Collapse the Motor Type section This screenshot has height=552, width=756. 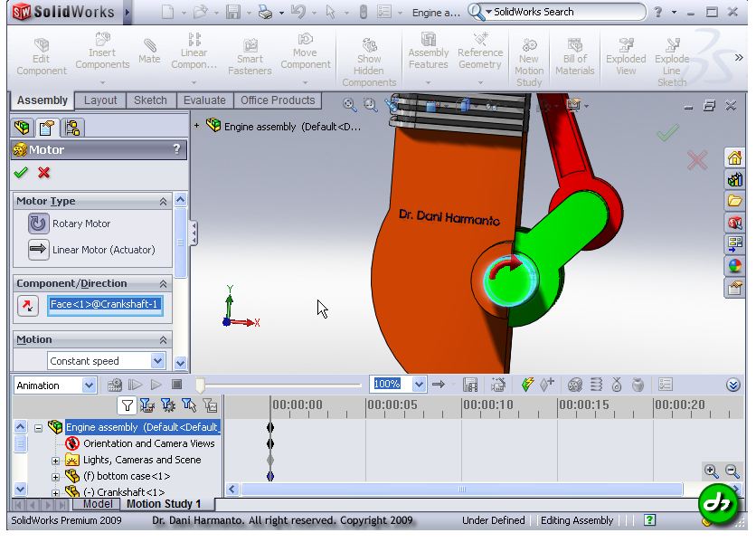tap(163, 201)
